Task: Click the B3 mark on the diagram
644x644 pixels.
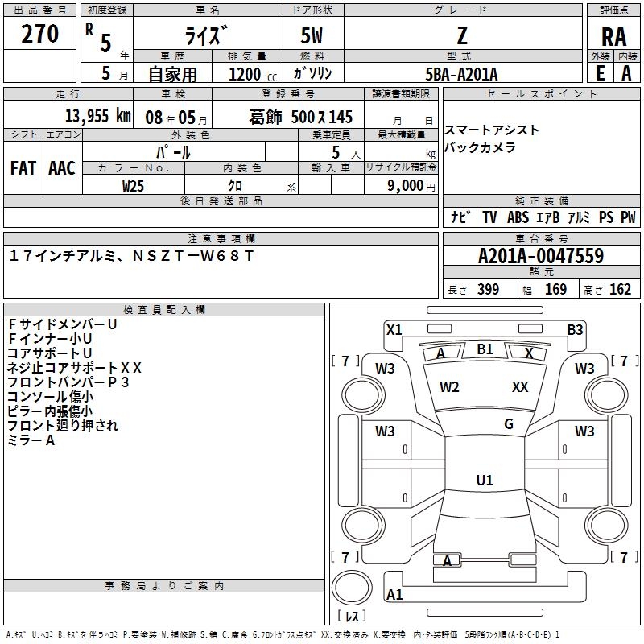Action: 575,330
